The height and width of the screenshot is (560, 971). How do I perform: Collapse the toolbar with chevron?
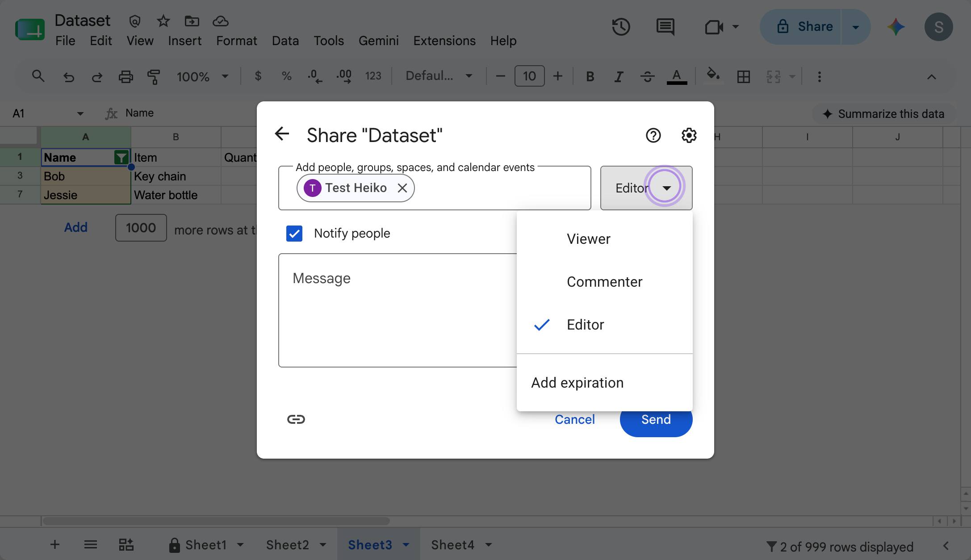[931, 77]
